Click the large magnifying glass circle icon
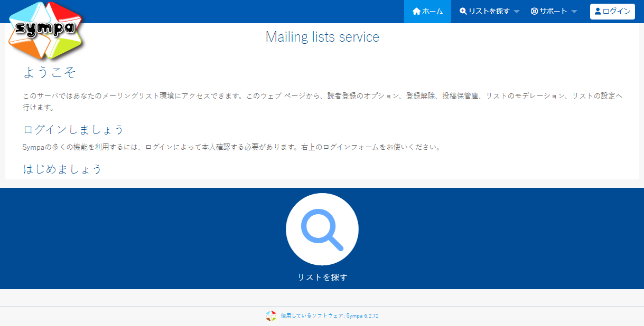Screen dimensions: 644x326 322,229
